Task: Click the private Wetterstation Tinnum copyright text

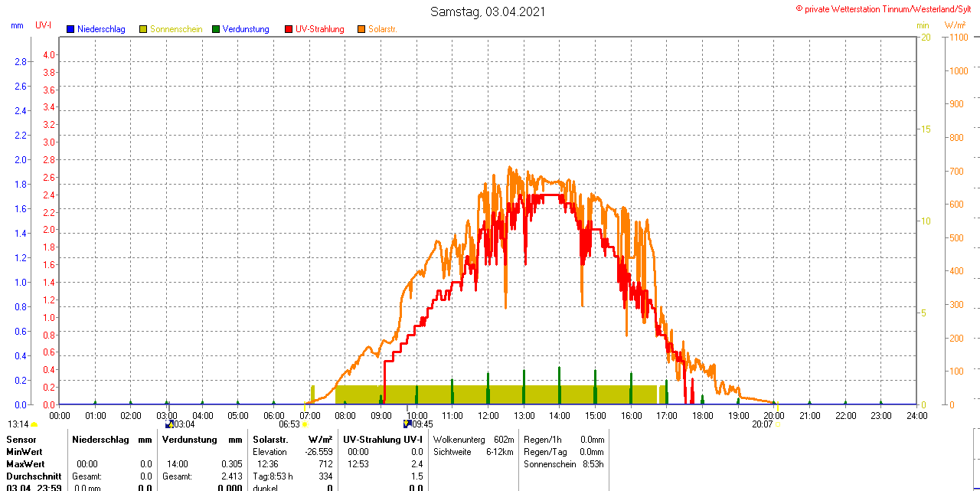Action: coord(887,8)
